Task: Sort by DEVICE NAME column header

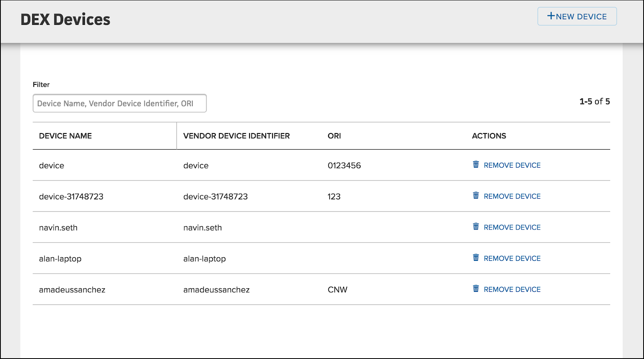Action: (x=65, y=136)
